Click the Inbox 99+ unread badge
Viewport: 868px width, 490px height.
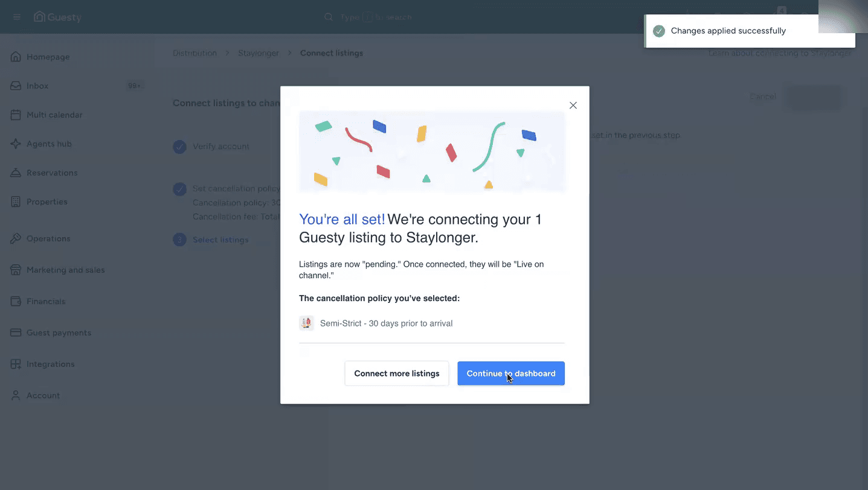(x=135, y=86)
